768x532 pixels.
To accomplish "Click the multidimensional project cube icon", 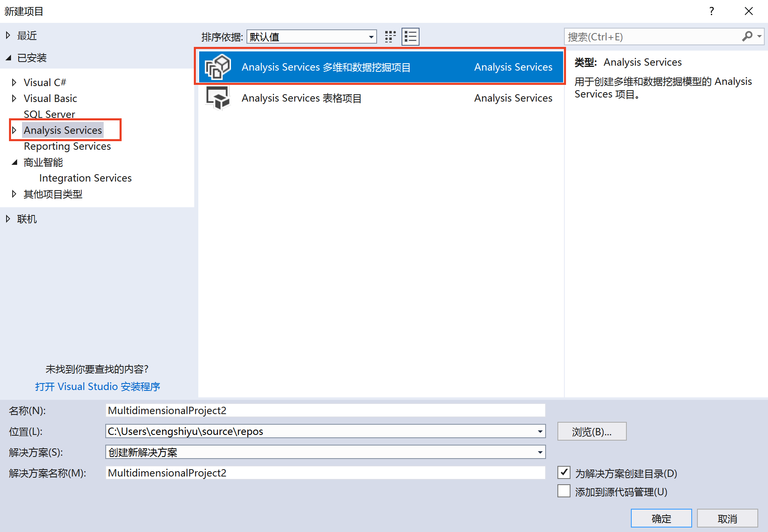I will 218,67.
